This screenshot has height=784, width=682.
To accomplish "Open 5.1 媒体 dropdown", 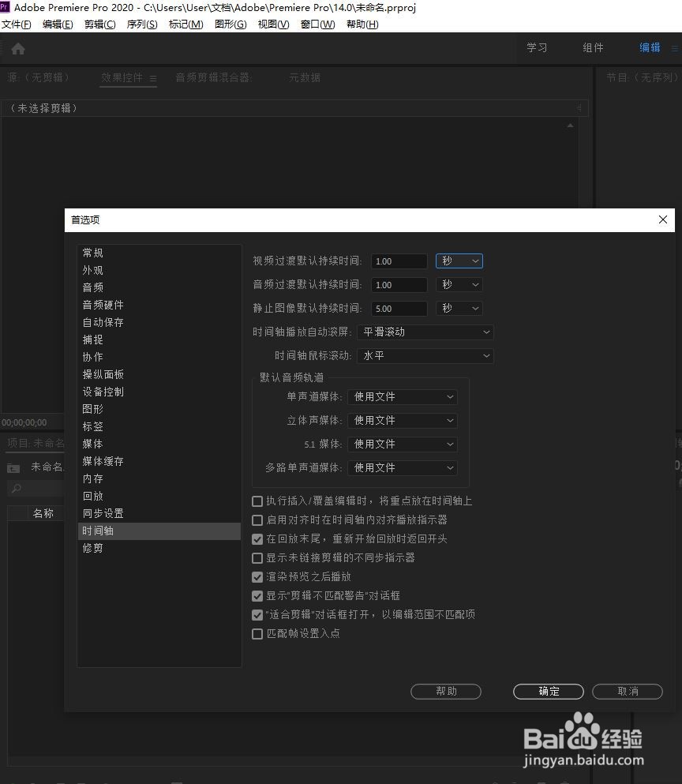I will [x=402, y=444].
